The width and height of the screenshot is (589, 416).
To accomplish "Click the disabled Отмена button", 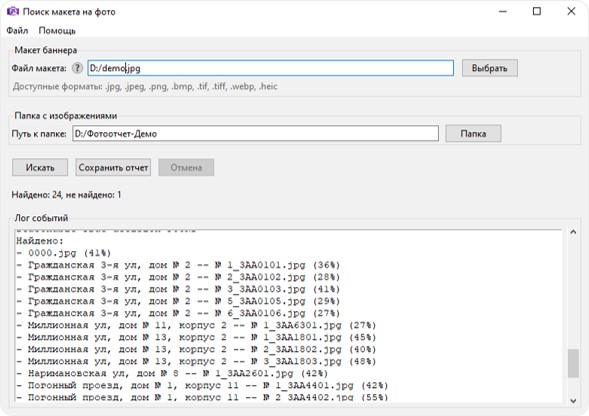I will pyautogui.click(x=186, y=167).
